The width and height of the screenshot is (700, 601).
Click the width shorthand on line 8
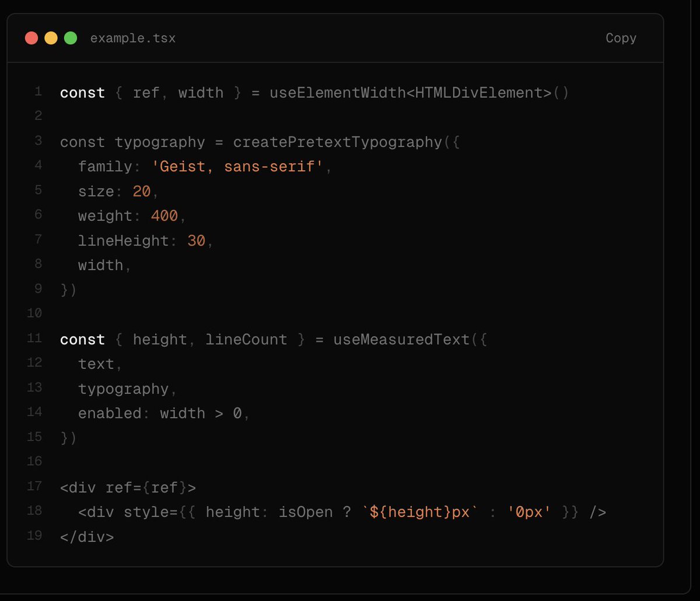pos(100,265)
